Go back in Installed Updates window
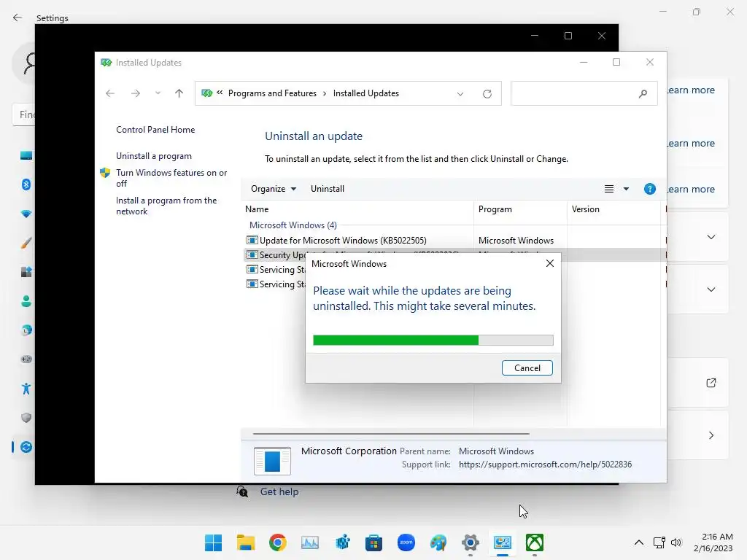The image size is (747, 560). pyautogui.click(x=110, y=93)
